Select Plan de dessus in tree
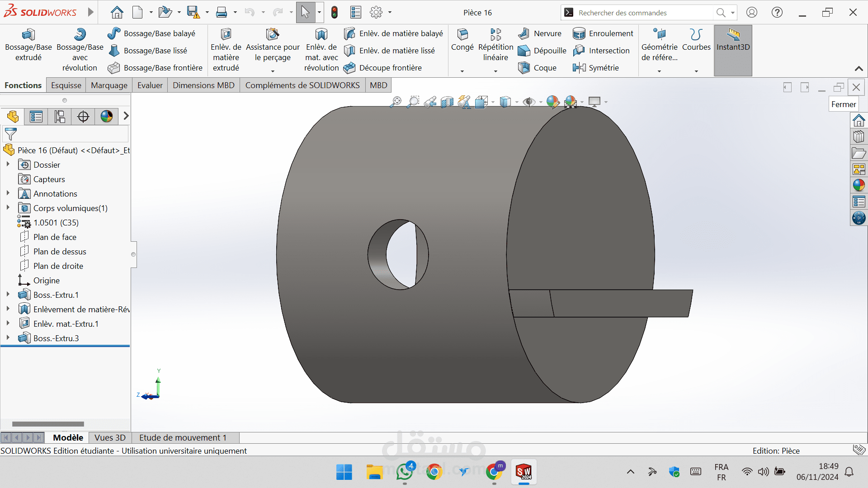 (60, 252)
